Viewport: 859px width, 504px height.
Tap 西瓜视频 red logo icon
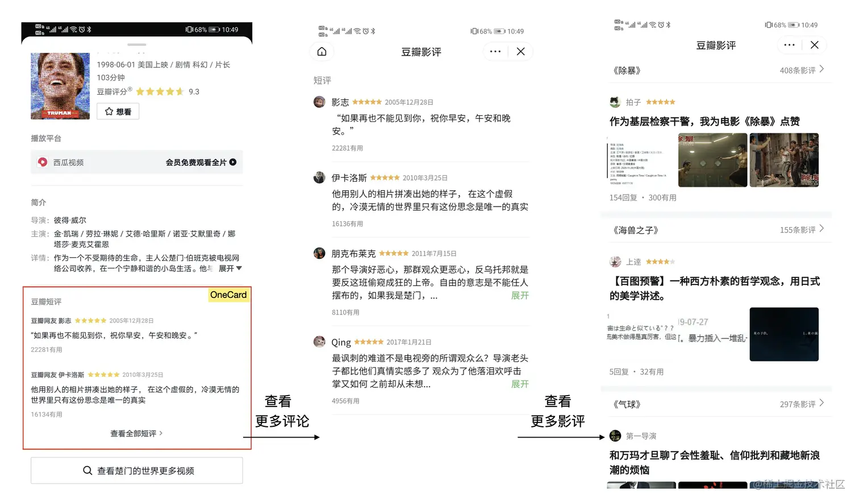coord(43,162)
